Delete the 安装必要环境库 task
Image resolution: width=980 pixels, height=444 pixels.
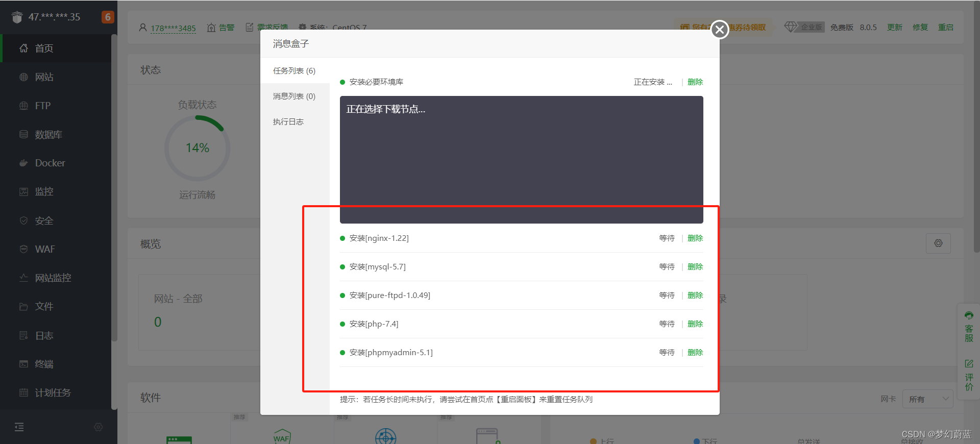click(695, 82)
